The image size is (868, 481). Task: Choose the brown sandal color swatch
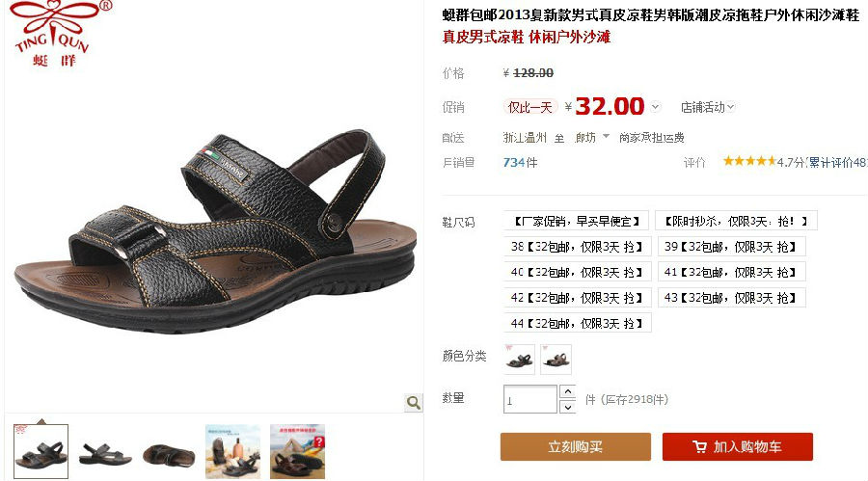(x=556, y=360)
